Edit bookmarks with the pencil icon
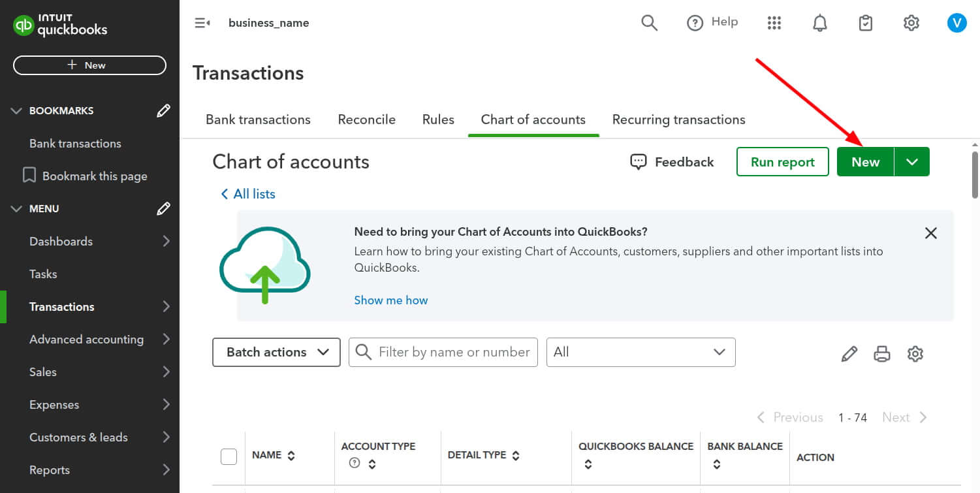Screen dimensions: 980x493 (x=163, y=110)
